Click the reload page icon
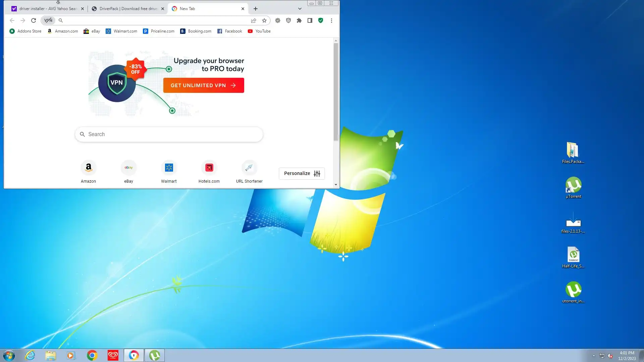The image size is (644, 362). click(34, 20)
